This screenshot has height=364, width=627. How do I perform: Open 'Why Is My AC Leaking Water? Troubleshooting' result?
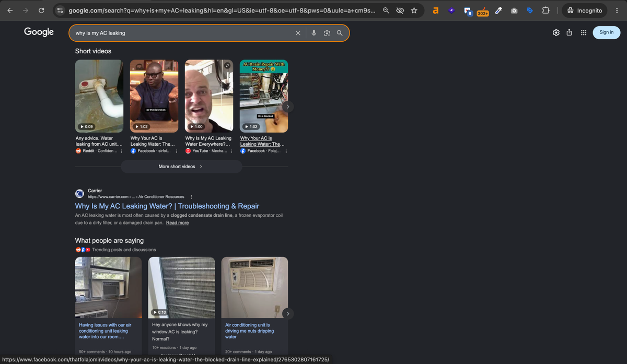[167, 206]
